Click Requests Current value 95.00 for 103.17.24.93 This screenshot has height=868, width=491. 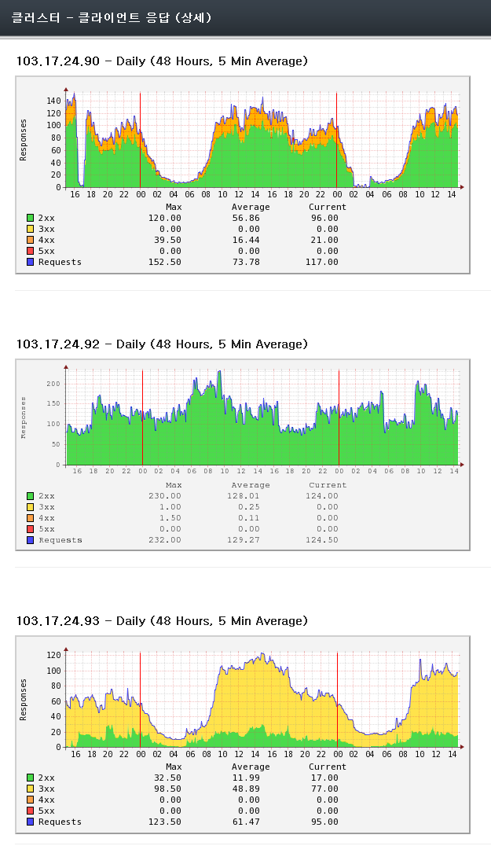tap(324, 822)
